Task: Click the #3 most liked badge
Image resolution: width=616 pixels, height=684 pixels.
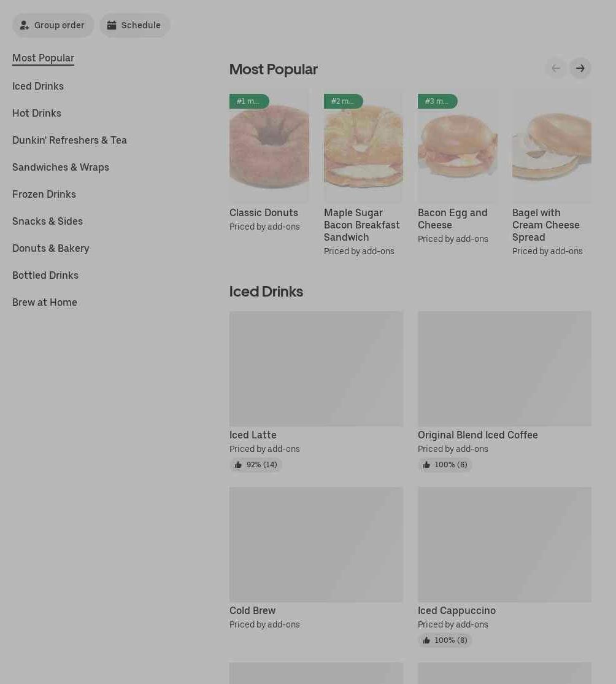Action: click(x=437, y=101)
